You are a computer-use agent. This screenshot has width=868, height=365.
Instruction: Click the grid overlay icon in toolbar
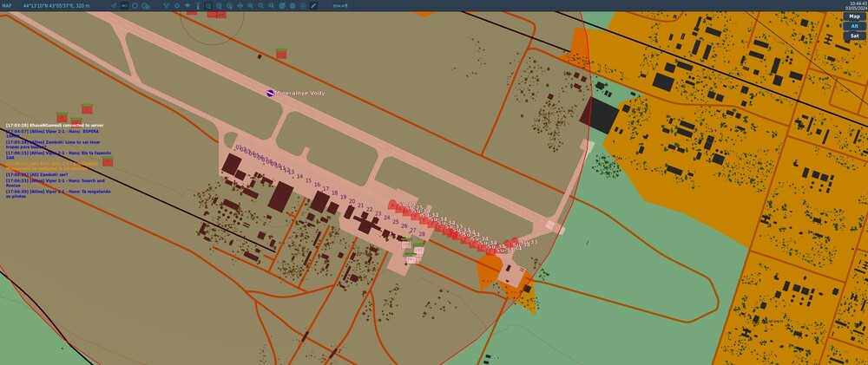coord(303,5)
